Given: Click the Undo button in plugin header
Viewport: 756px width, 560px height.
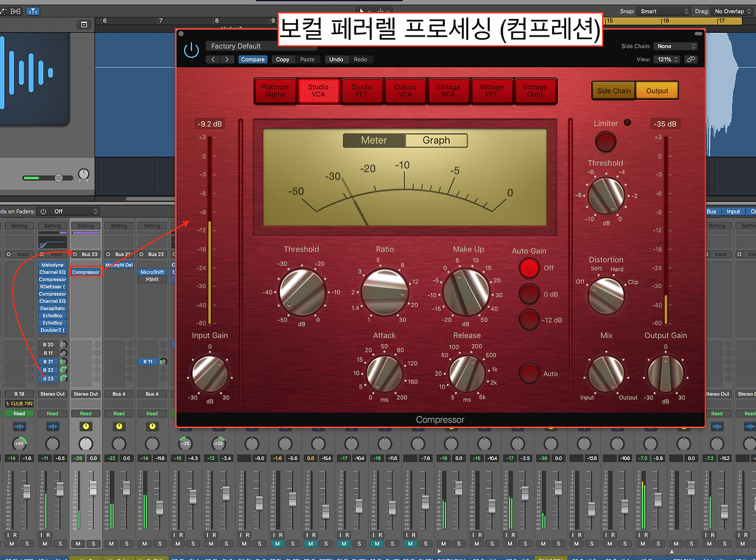Looking at the screenshot, I should 336,60.
